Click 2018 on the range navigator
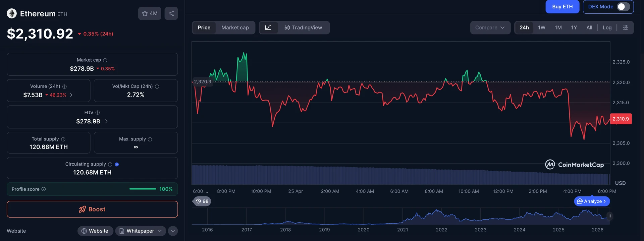 (285, 230)
